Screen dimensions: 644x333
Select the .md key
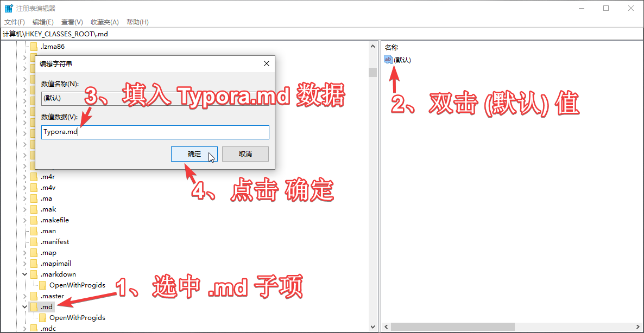tap(46, 307)
